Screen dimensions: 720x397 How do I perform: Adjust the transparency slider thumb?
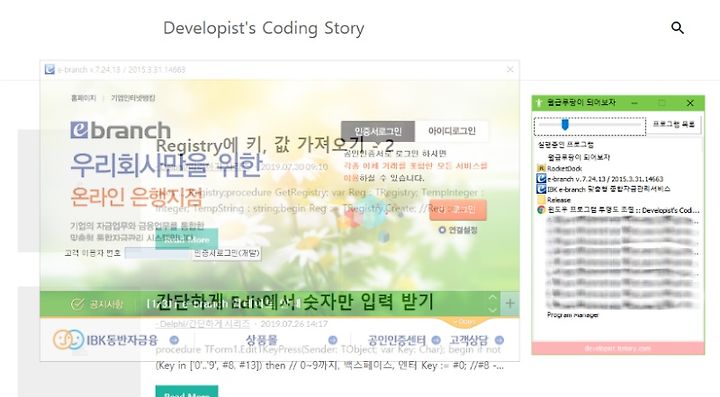coord(565,124)
